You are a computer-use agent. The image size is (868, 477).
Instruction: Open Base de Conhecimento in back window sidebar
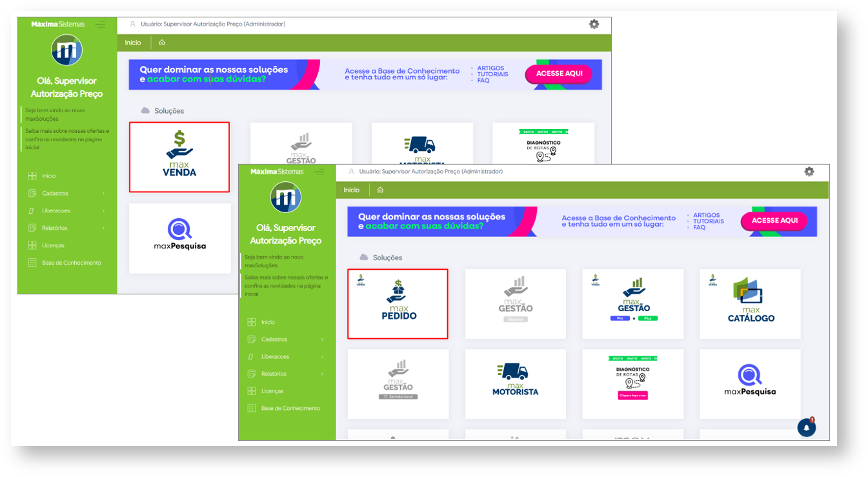tap(72, 263)
